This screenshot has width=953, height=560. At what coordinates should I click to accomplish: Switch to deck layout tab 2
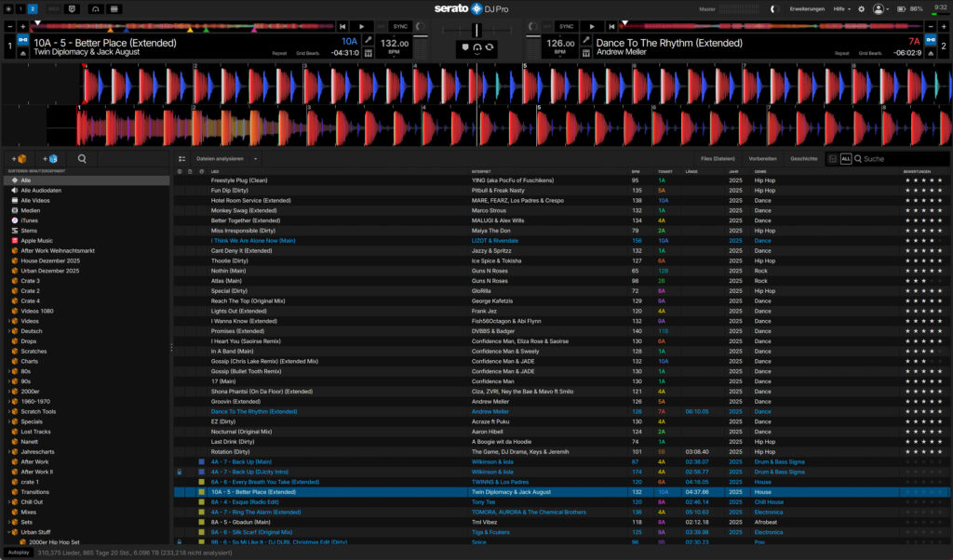click(33, 8)
